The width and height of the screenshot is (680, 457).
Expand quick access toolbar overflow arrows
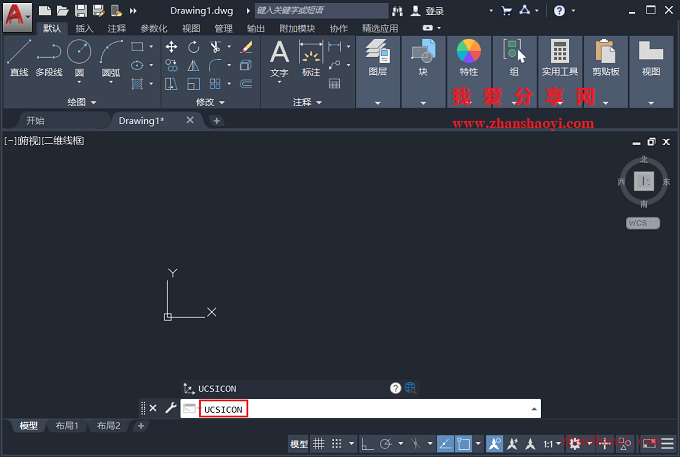133,11
